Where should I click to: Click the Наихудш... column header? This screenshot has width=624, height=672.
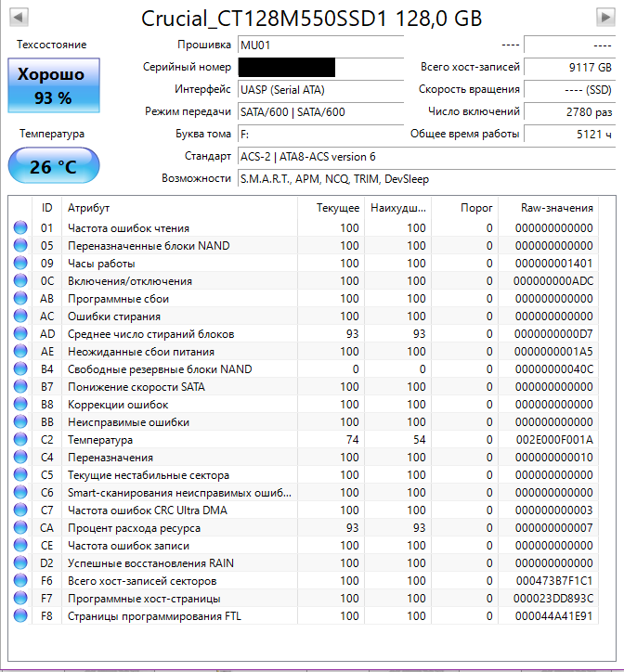397,208
